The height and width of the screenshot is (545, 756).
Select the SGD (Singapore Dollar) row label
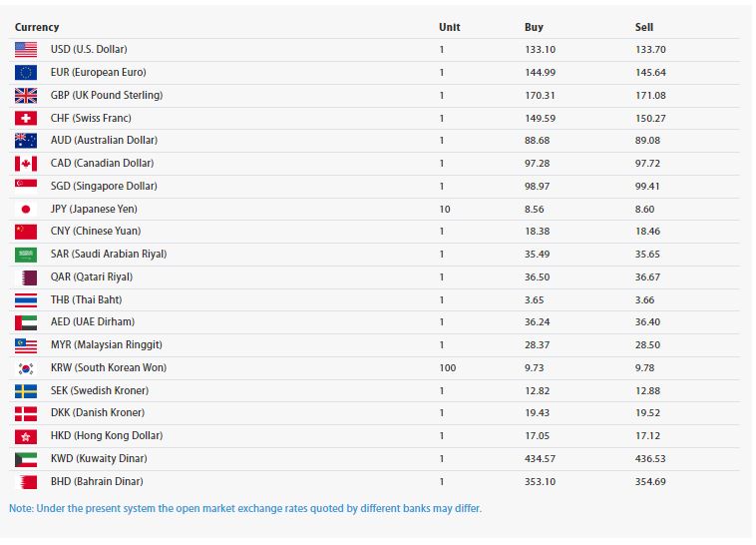click(104, 186)
